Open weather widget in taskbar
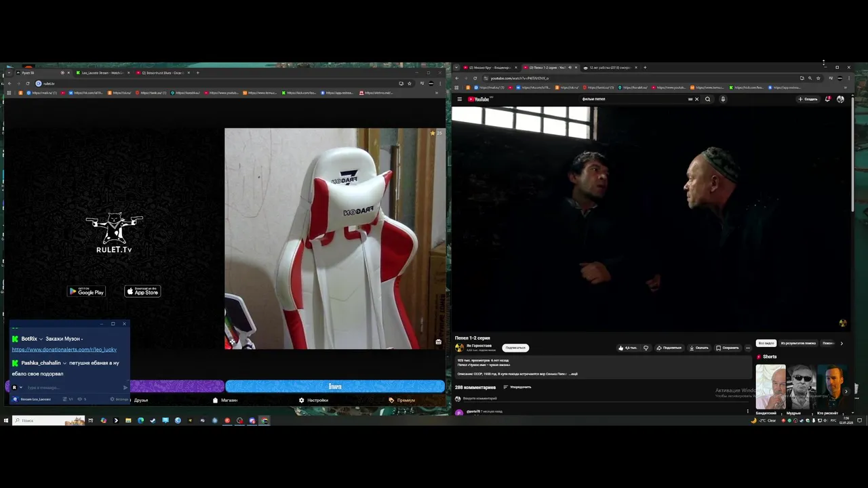The image size is (868, 488). click(764, 420)
